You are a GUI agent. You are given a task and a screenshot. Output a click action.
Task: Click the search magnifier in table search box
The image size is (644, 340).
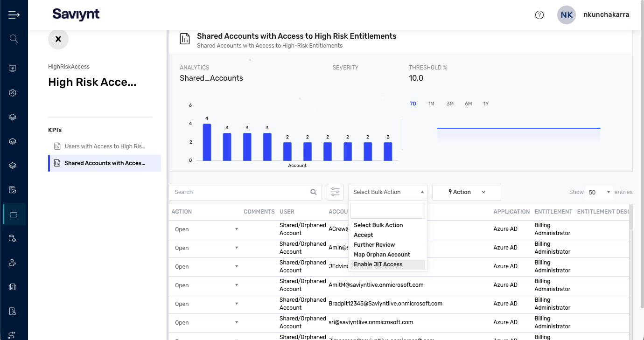313,192
